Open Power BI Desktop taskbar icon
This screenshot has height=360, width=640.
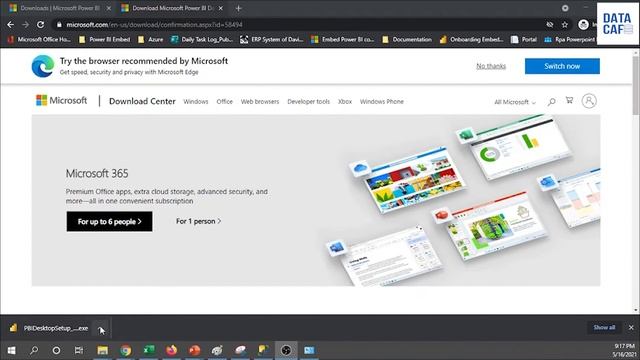(x=263, y=350)
